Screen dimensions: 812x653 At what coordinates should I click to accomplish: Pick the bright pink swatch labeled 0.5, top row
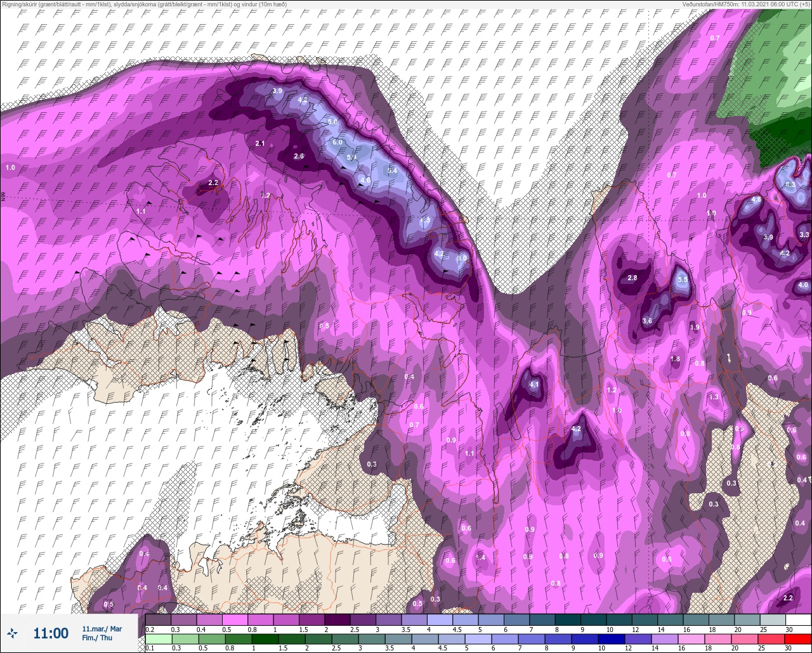(x=235, y=619)
